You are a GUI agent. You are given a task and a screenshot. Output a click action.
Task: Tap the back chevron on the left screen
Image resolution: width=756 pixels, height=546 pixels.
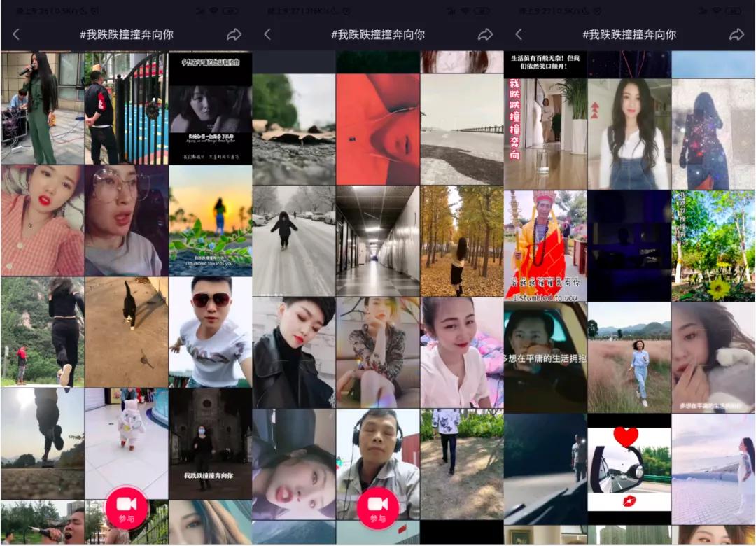coord(15,34)
